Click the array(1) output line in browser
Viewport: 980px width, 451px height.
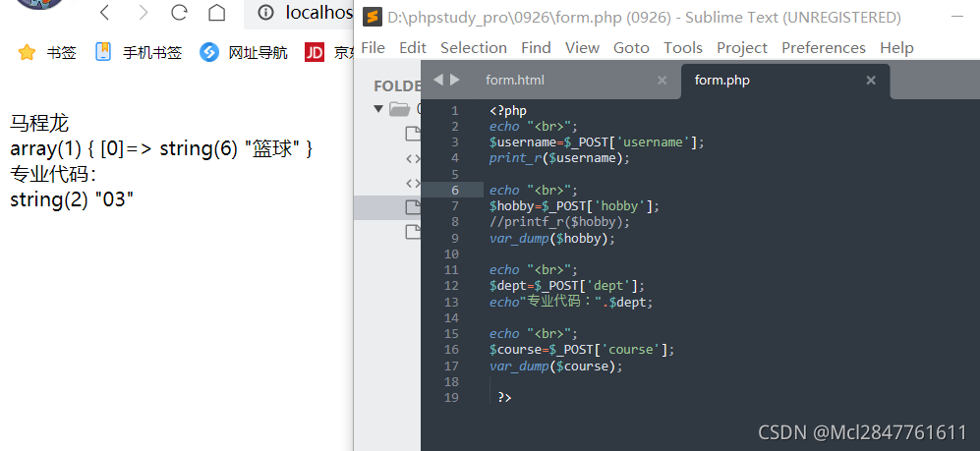coord(161,149)
